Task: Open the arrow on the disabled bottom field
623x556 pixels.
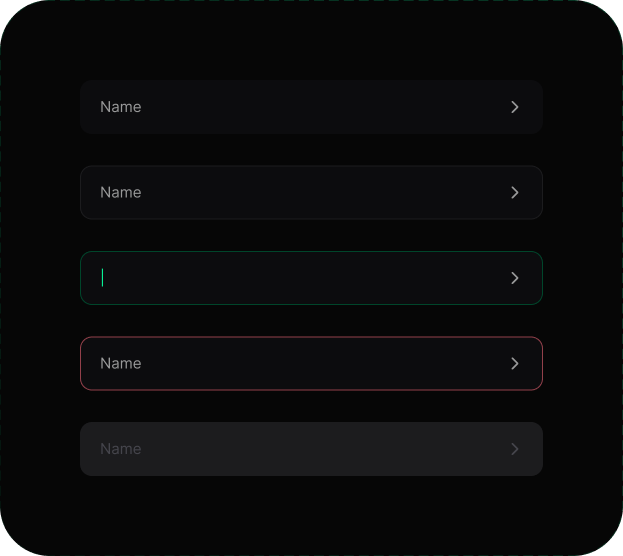Action: 515,449
